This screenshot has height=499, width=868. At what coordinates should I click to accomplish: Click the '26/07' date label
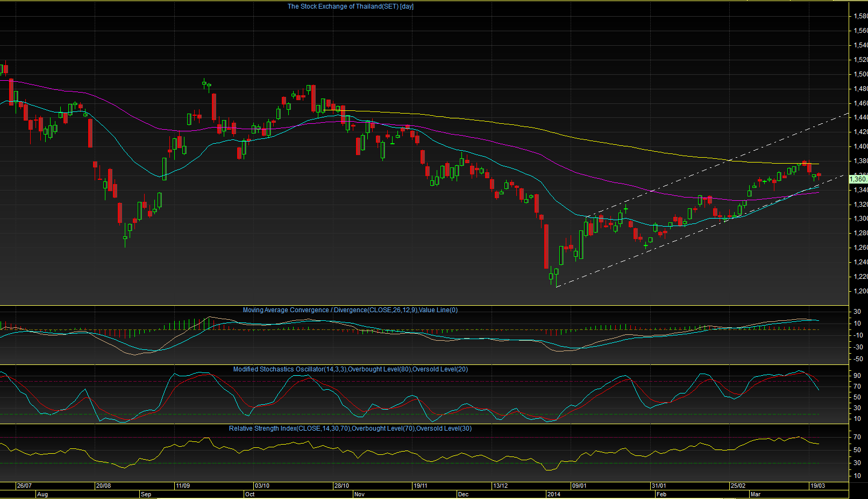(24, 486)
